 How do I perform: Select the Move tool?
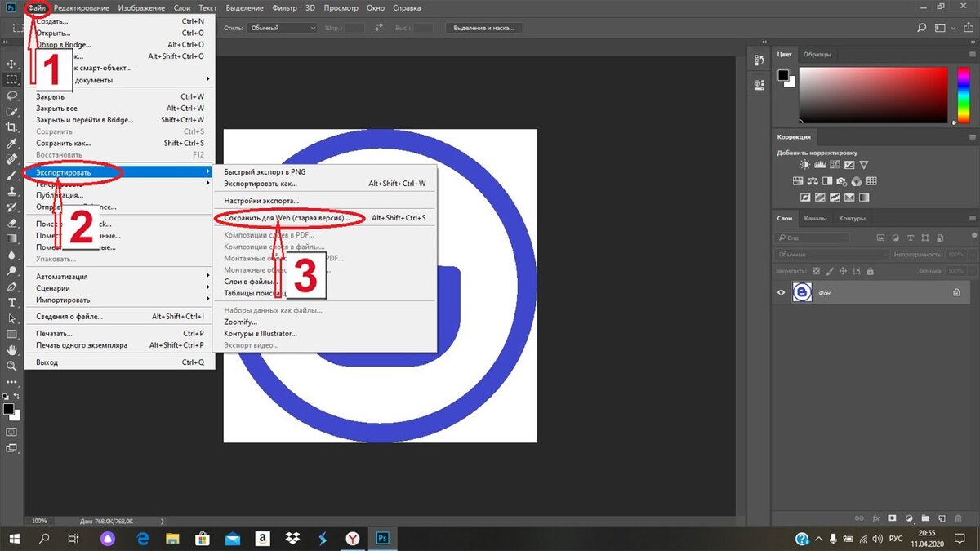pos(11,64)
